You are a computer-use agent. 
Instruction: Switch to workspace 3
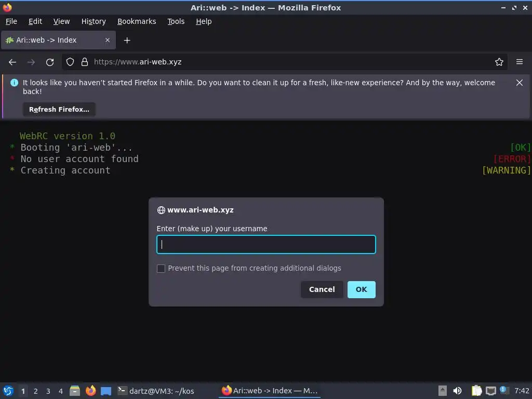48,391
